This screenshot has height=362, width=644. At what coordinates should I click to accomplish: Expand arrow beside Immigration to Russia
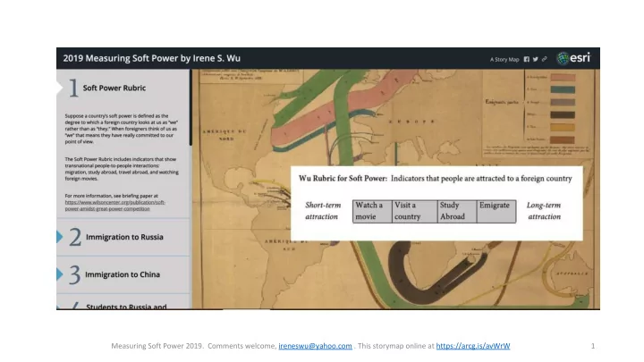(x=60, y=237)
